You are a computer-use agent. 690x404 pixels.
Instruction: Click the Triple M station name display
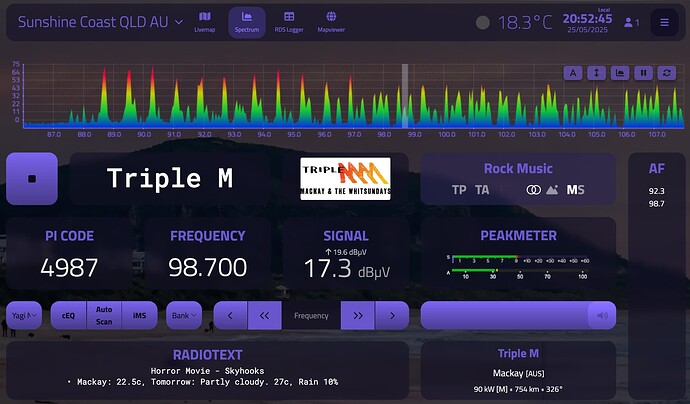[x=170, y=178]
